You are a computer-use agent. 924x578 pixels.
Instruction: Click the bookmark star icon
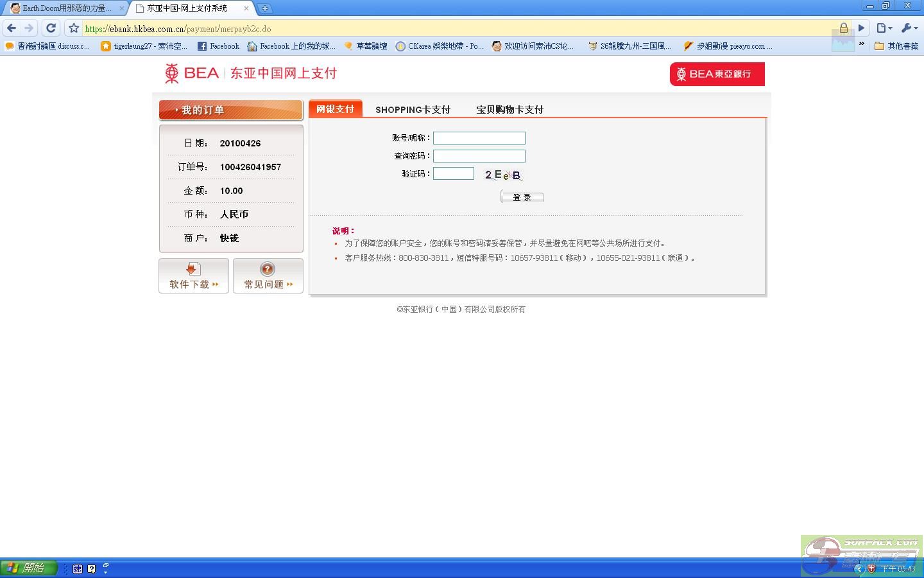74,28
